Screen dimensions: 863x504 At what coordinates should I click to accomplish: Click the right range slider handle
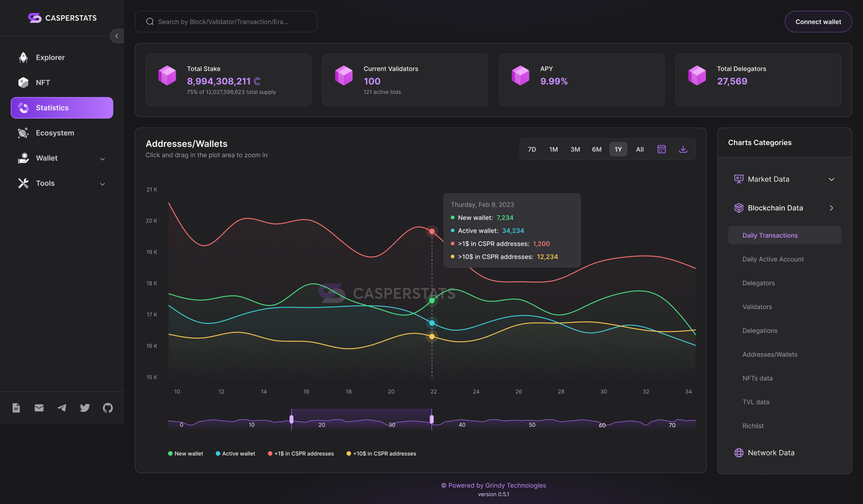click(x=431, y=420)
